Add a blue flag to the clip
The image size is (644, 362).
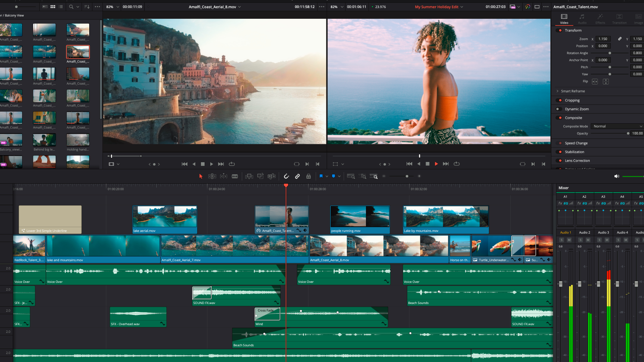(321, 176)
